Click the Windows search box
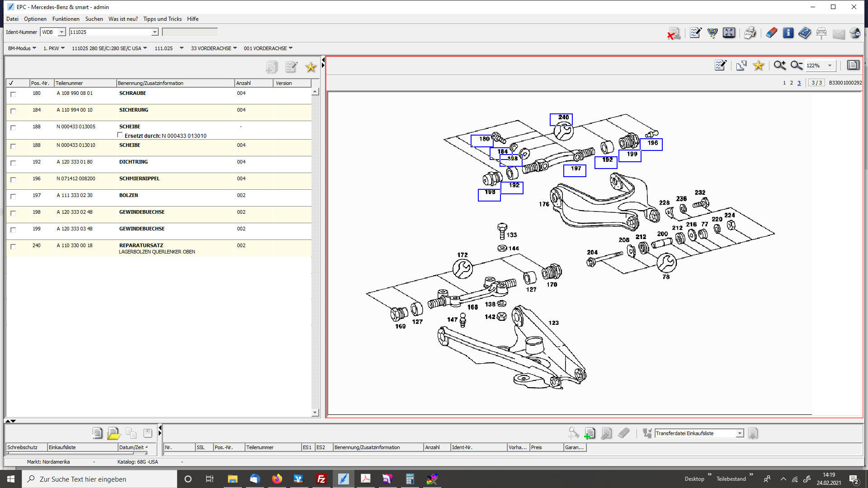This screenshot has width=868, height=488. pos(99,479)
